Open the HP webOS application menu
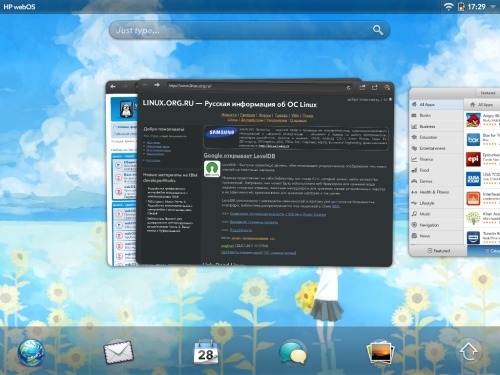This screenshot has height=375, width=500. (19, 7)
